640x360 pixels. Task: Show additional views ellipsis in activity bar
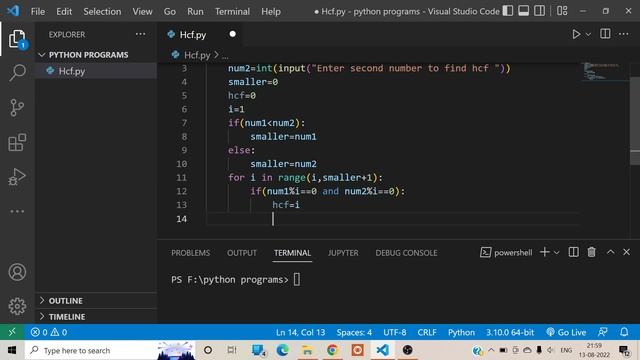coord(17,211)
